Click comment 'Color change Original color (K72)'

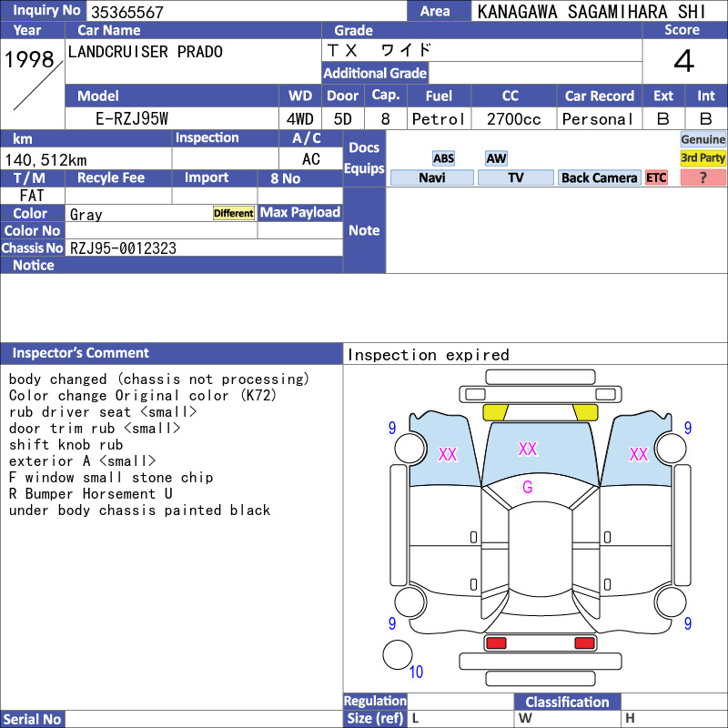[143, 396]
